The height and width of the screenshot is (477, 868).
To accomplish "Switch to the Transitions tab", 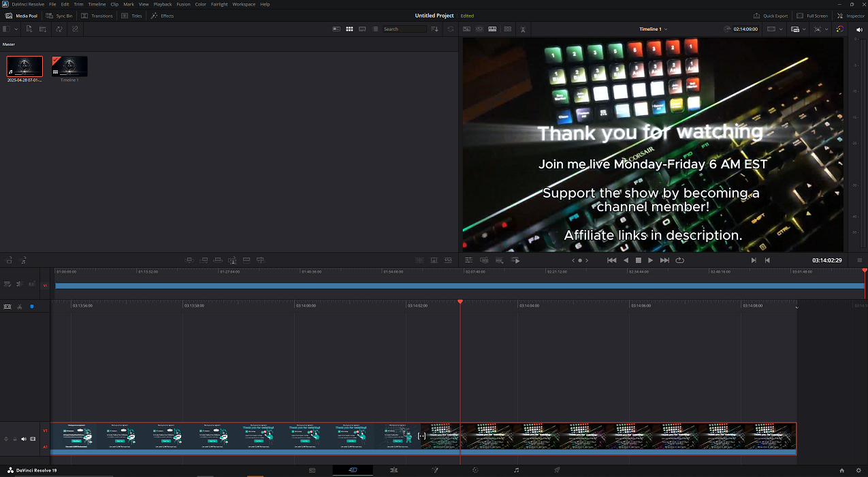I will point(97,16).
